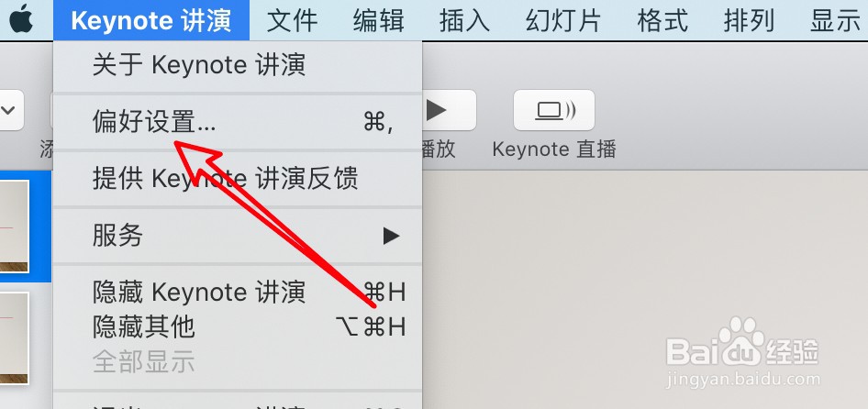The image size is (868, 409).
Task: Choose 提供 Keynote 讲演反馈
Action: (238, 180)
